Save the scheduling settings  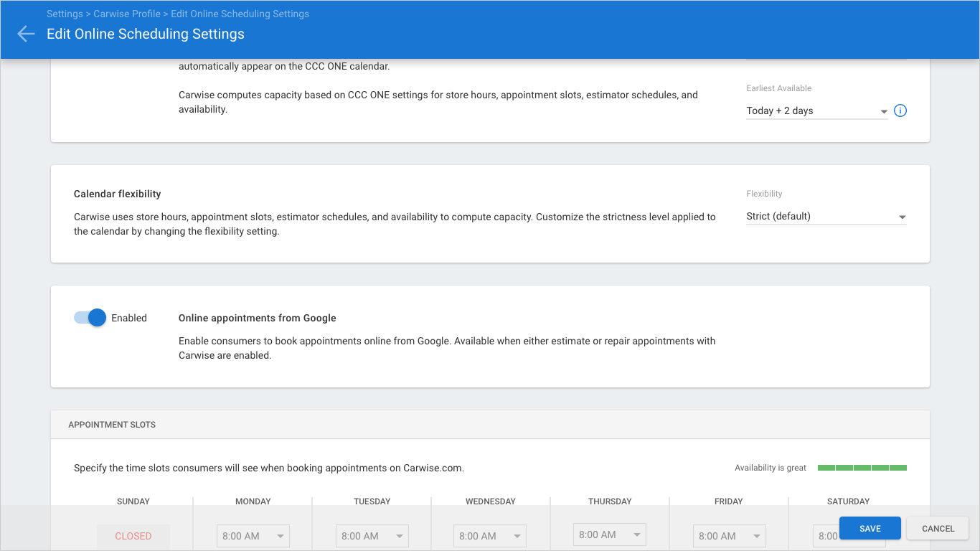870,528
